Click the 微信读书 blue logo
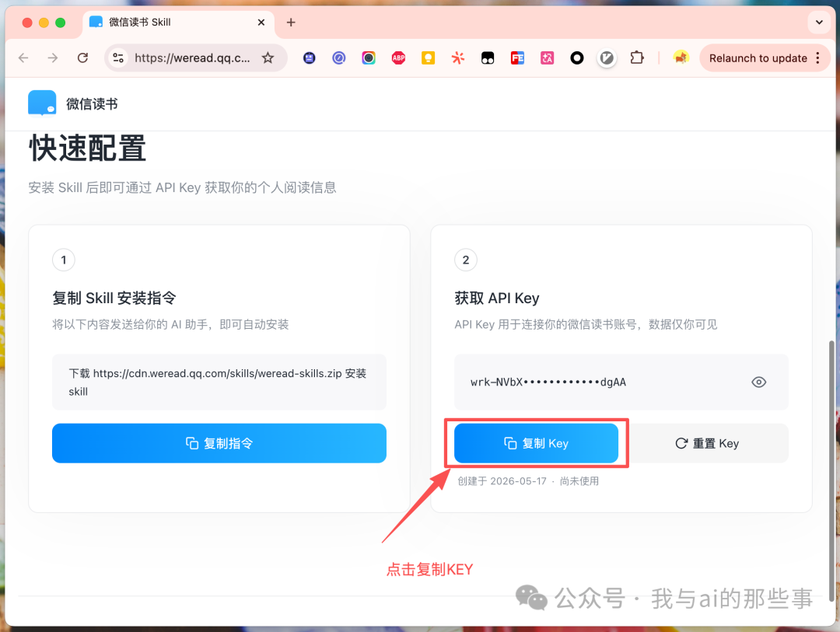This screenshot has height=632, width=840. (x=42, y=103)
